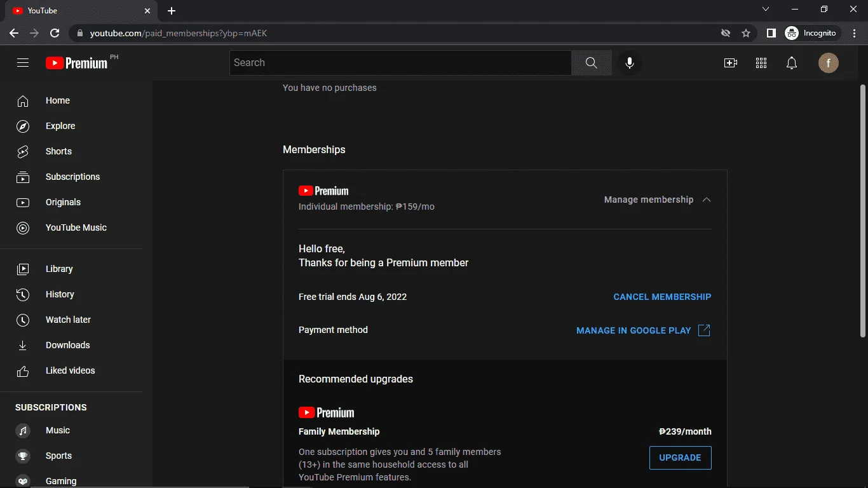Open the tab search dropdown

coord(766,10)
